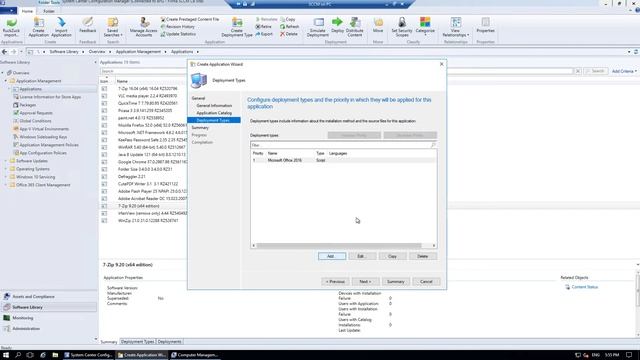Go to General Information wizard step

[x=214, y=106]
